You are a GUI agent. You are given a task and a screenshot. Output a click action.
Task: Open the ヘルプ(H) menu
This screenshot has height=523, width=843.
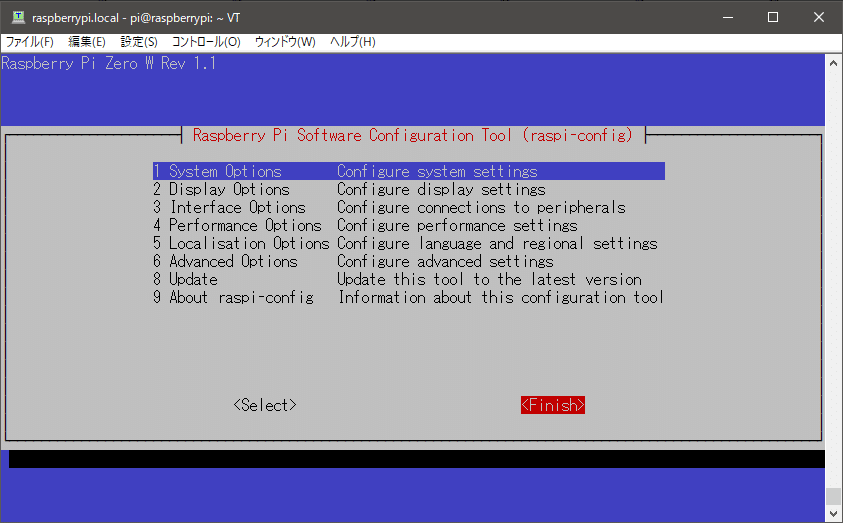click(x=353, y=42)
